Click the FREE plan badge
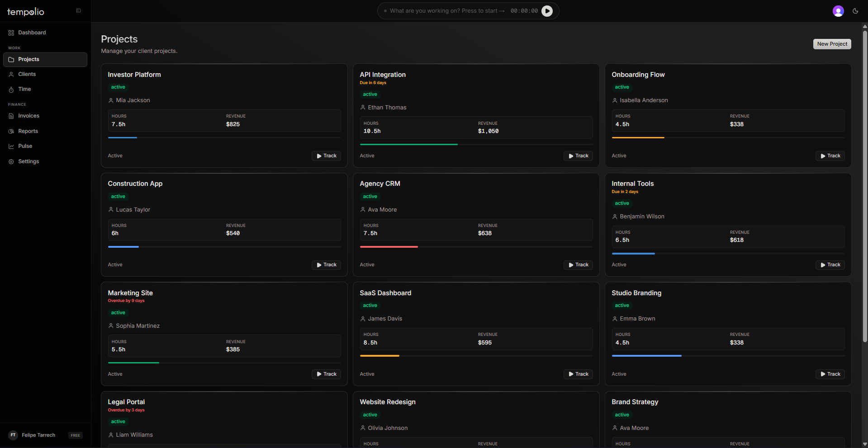The height and width of the screenshot is (448, 868). pos(76,435)
